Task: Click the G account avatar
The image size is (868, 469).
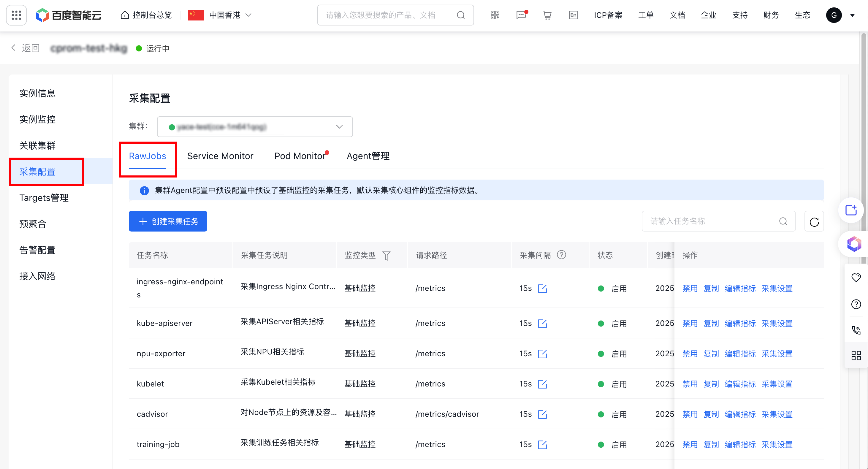Action: (x=834, y=15)
